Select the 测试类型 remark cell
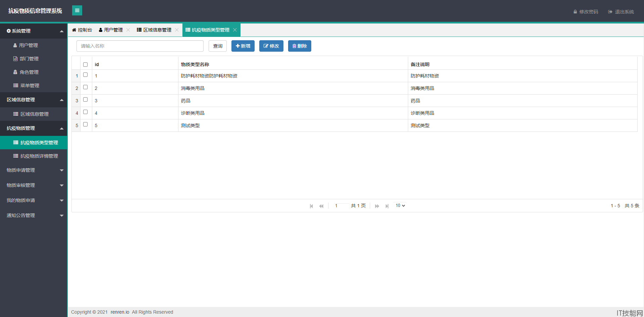The image size is (644, 317). click(523, 125)
